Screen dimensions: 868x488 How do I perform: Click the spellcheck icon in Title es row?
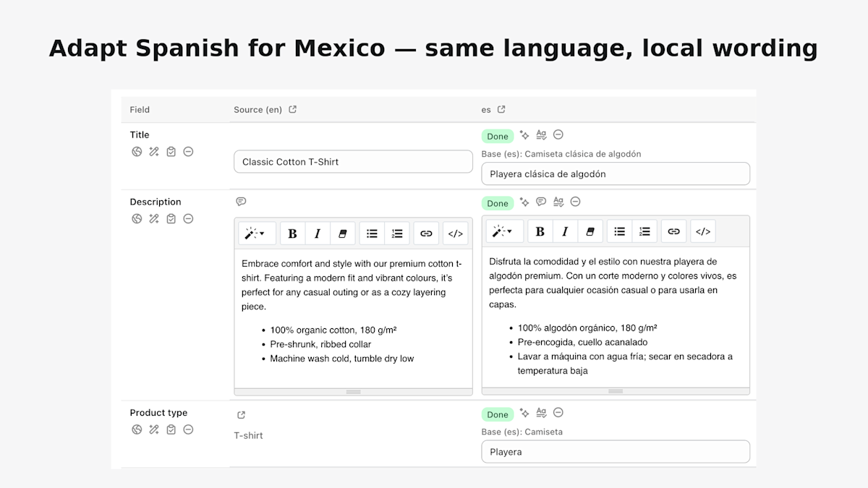[541, 135]
